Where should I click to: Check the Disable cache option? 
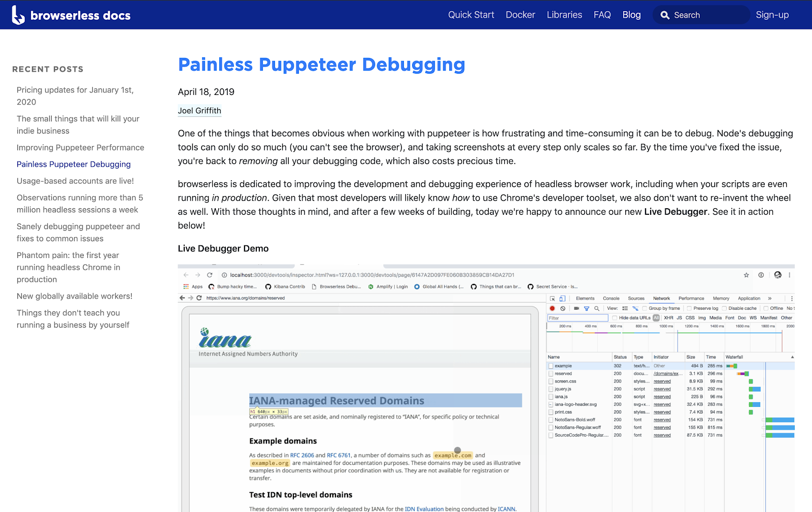tap(725, 308)
